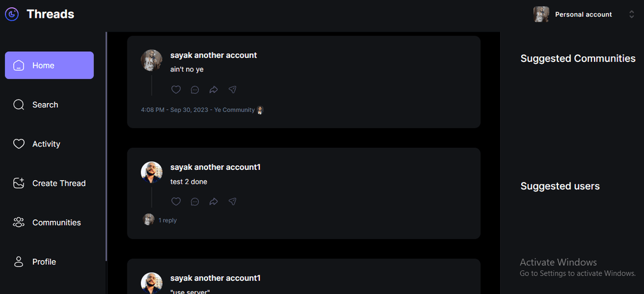Share the "ain't no ye" thread via send icon
The width and height of the screenshot is (644, 294).
(x=233, y=89)
